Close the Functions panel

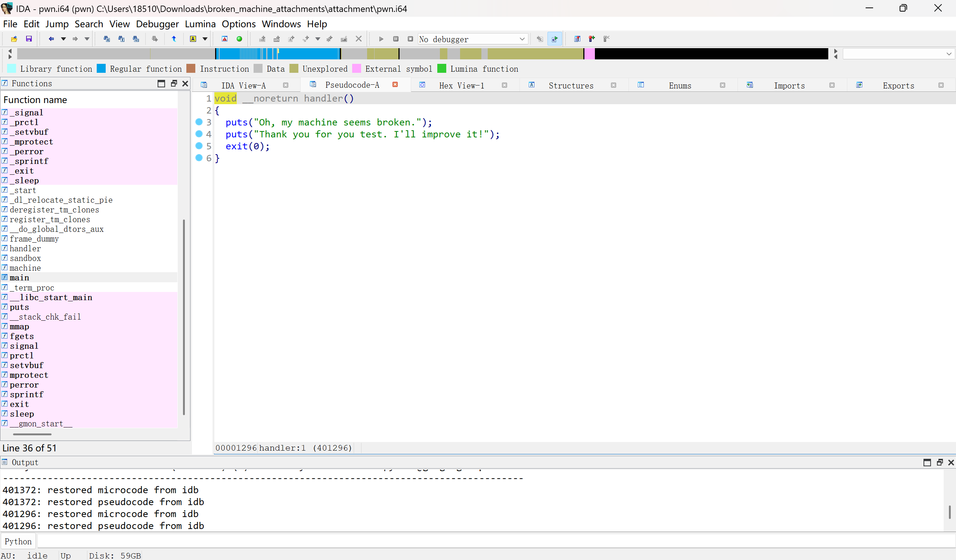point(185,83)
